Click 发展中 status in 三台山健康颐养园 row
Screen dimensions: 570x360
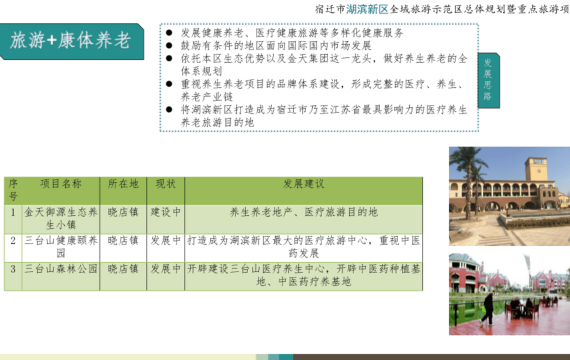[x=166, y=248]
